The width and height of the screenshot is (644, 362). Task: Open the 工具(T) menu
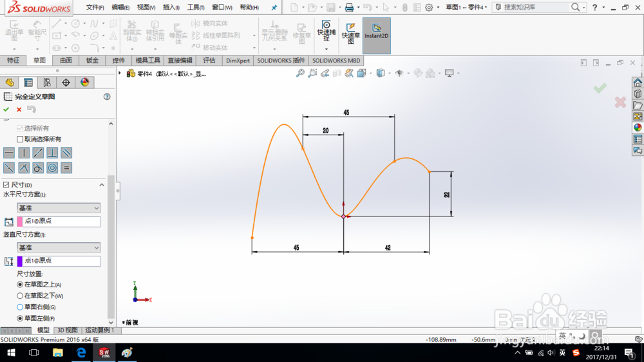coord(196,7)
